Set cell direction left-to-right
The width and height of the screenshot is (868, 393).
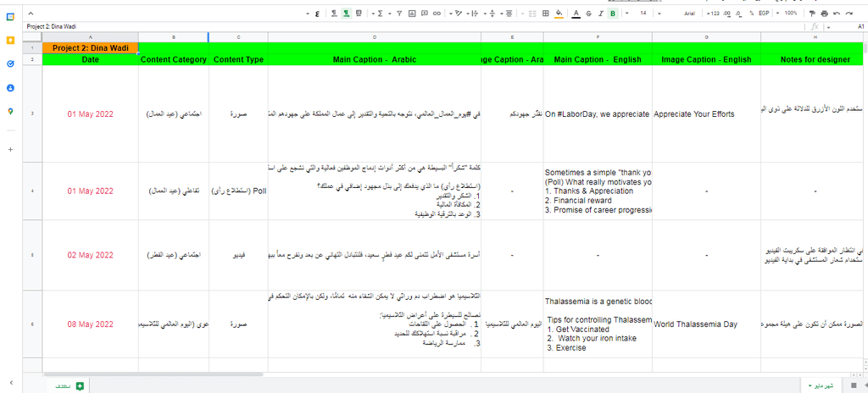(x=347, y=14)
